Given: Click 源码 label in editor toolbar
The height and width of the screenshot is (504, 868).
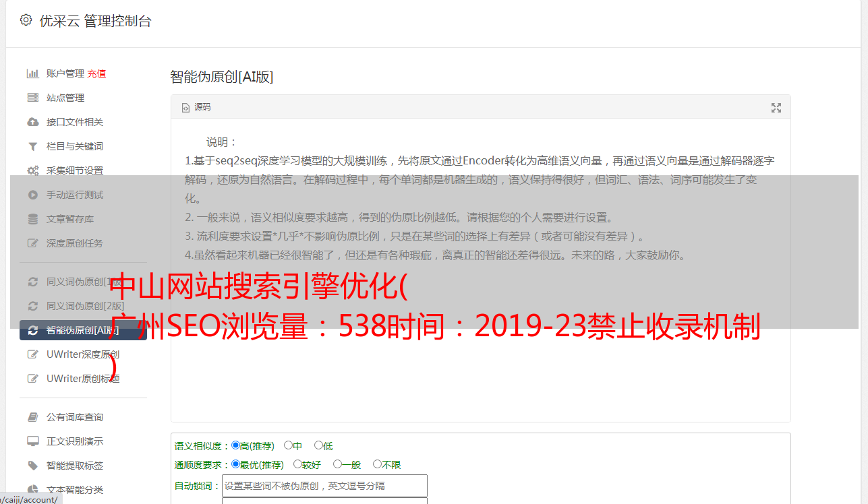Looking at the screenshot, I should [202, 108].
